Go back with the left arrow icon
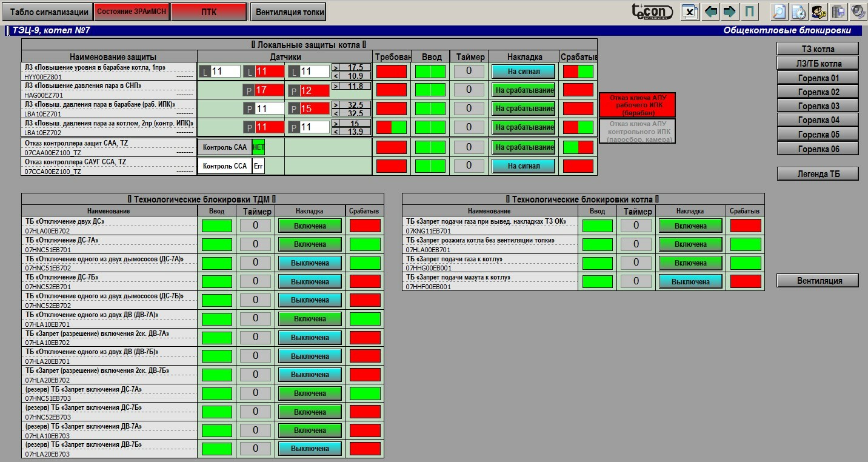This screenshot has height=462, width=868. (x=711, y=12)
